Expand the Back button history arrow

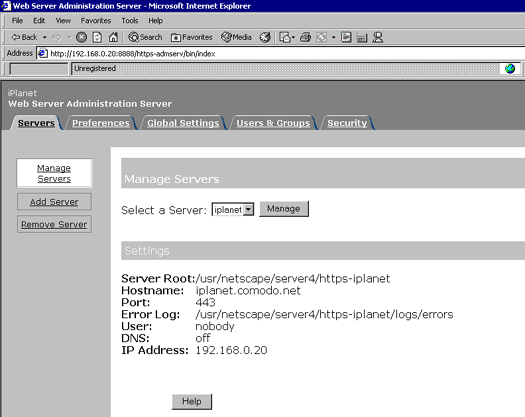pos(45,37)
